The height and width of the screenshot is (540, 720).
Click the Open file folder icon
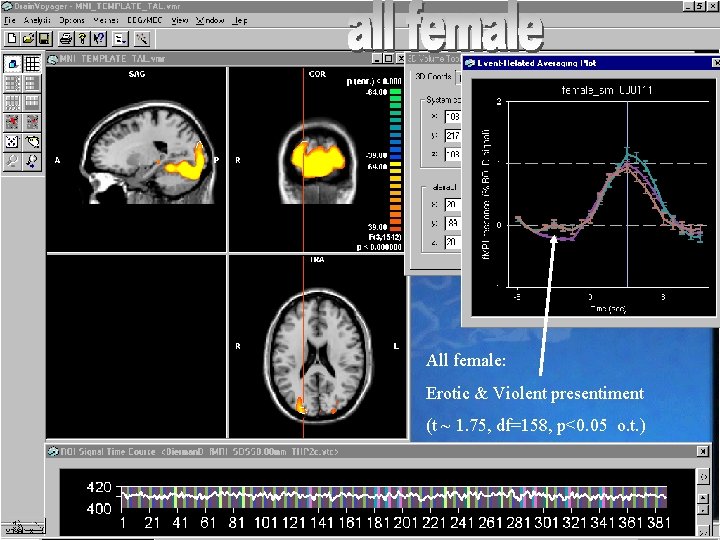coord(28,39)
